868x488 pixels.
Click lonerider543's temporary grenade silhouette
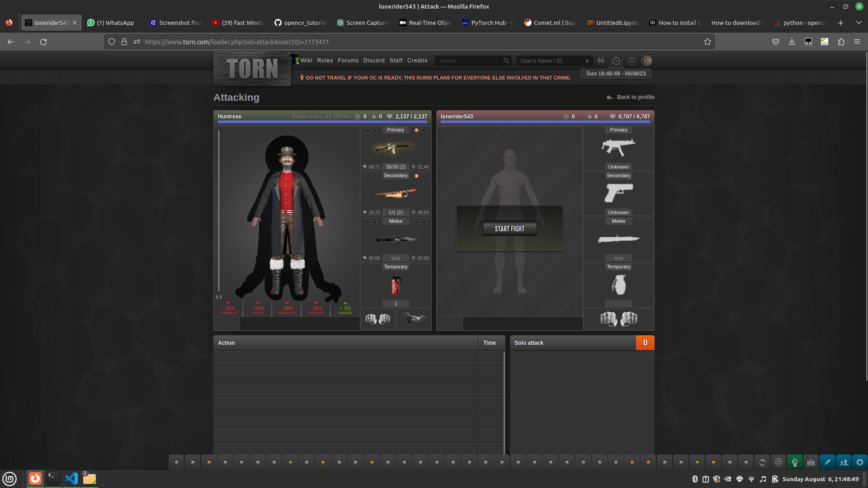[618, 285]
